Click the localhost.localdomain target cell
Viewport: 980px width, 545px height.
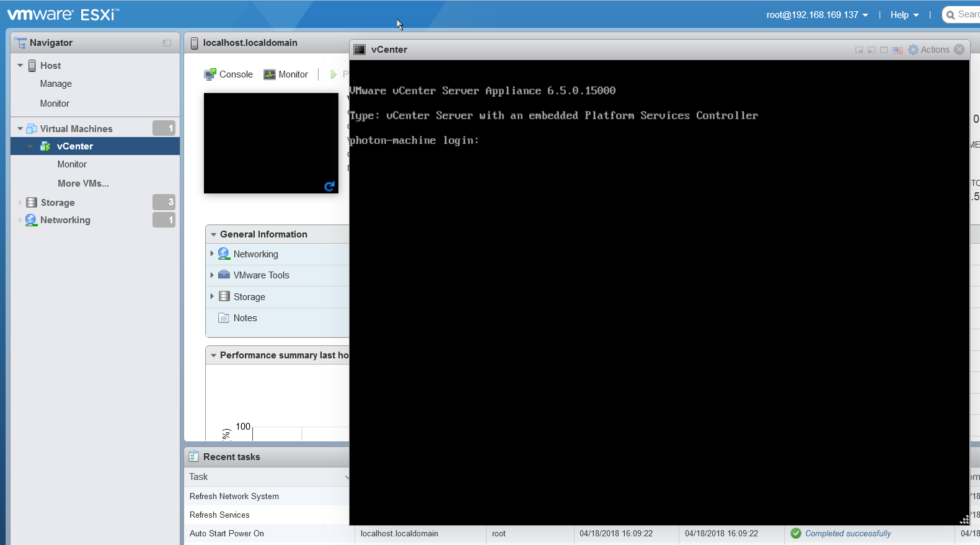[x=399, y=534]
